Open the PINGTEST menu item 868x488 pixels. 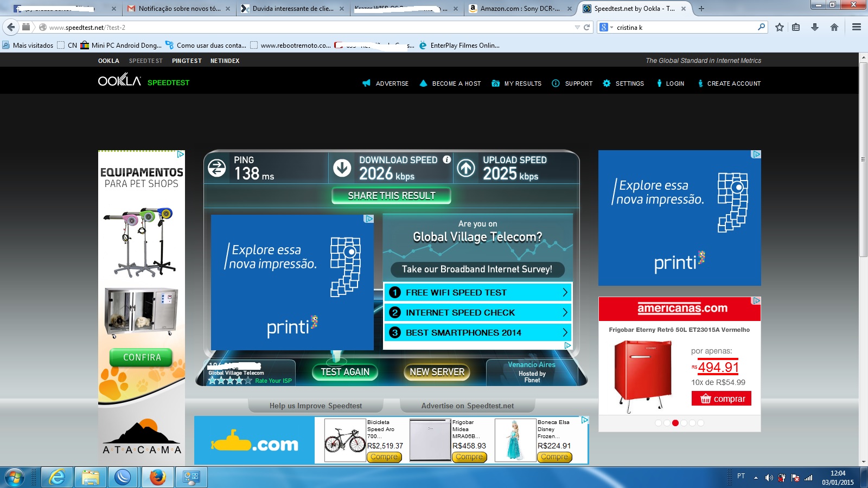point(187,61)
